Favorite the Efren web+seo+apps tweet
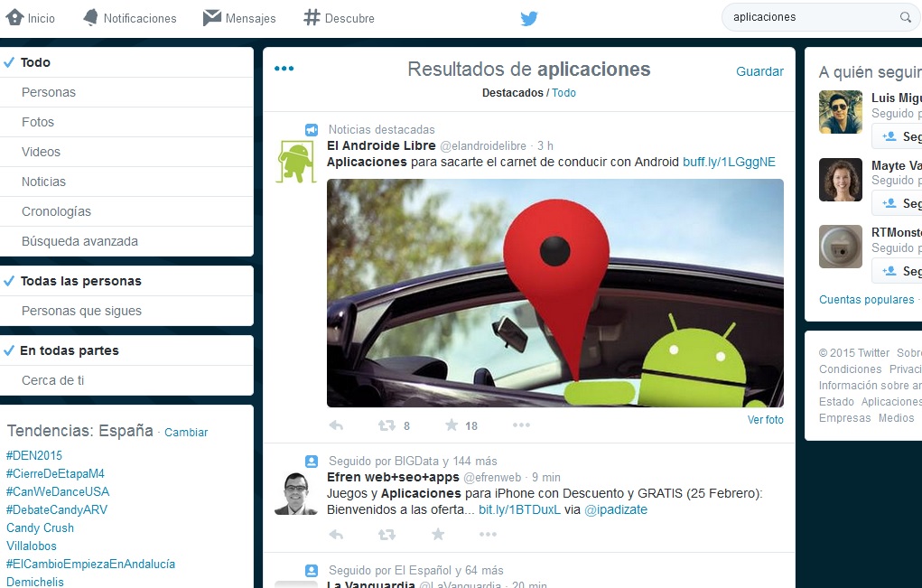The width and height of the screenshot is (922, 588). tap(438, 534)
